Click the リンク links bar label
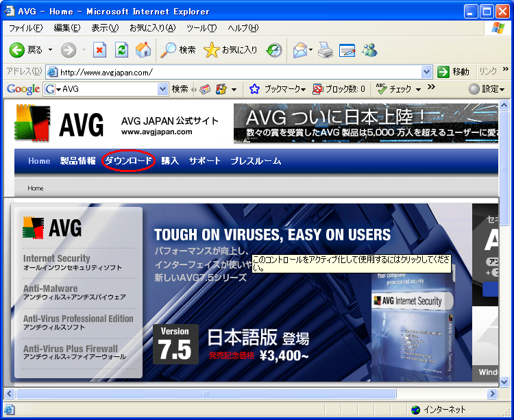The image size is (514, 420). click(x=488, y=71)
